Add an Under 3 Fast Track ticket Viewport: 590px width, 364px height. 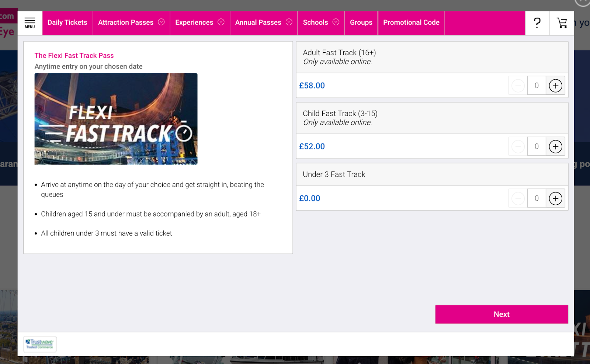(x=555, y=198)
